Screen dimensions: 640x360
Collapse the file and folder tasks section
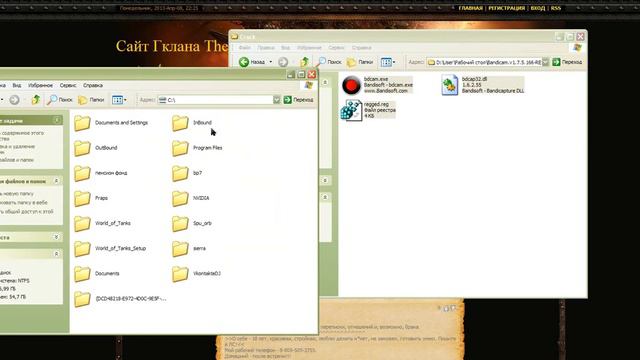[x=57, y=181]
